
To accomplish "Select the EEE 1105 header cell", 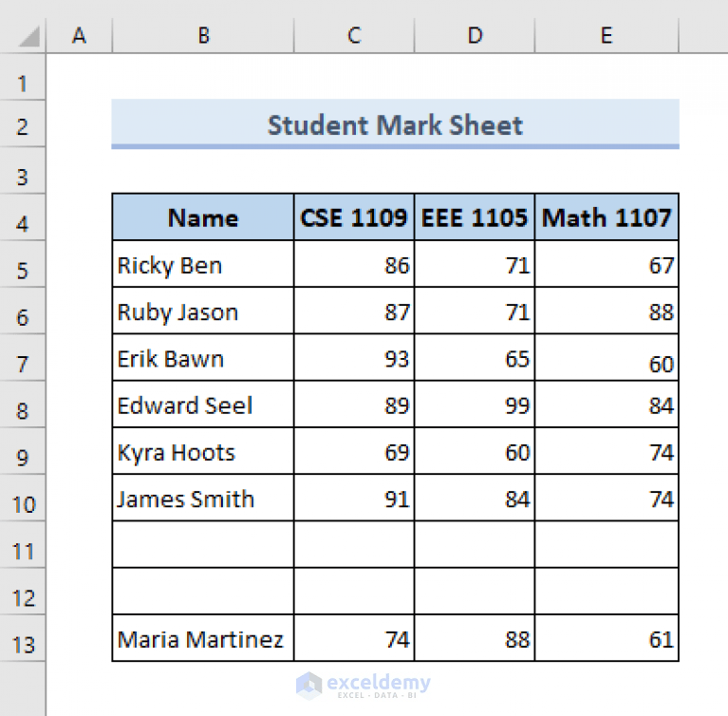I will coord(475,217).
